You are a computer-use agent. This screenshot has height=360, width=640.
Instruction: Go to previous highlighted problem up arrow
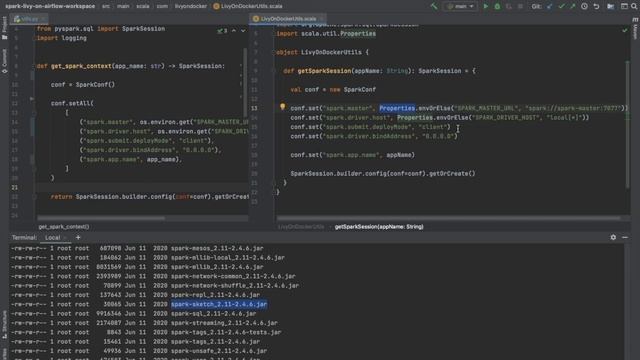pyautogui.click(x=234, y=31)
